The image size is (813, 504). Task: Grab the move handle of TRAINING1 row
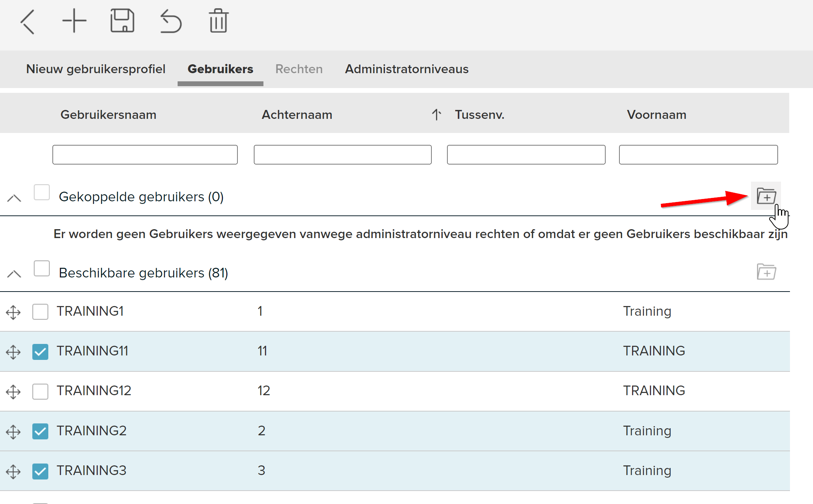pyautogui.click(x=13, y=312)
